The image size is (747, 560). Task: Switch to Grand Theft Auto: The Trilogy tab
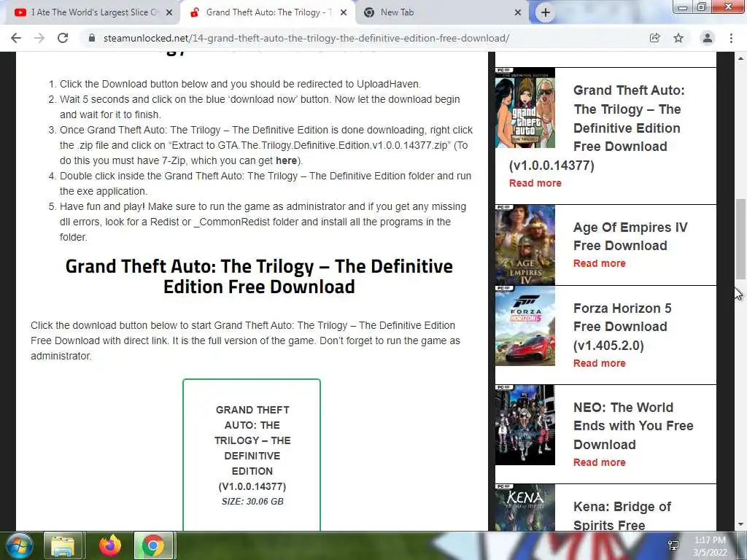coord(267,13)
